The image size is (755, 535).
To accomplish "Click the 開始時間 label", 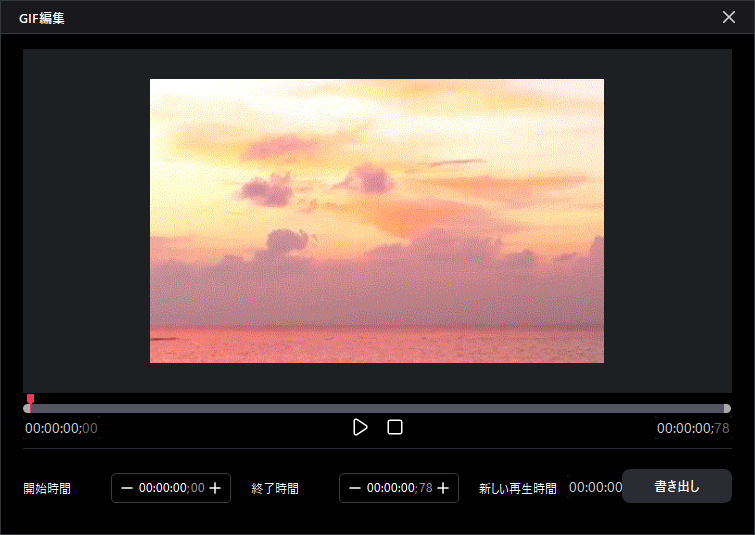I will [x=47, y=489].
